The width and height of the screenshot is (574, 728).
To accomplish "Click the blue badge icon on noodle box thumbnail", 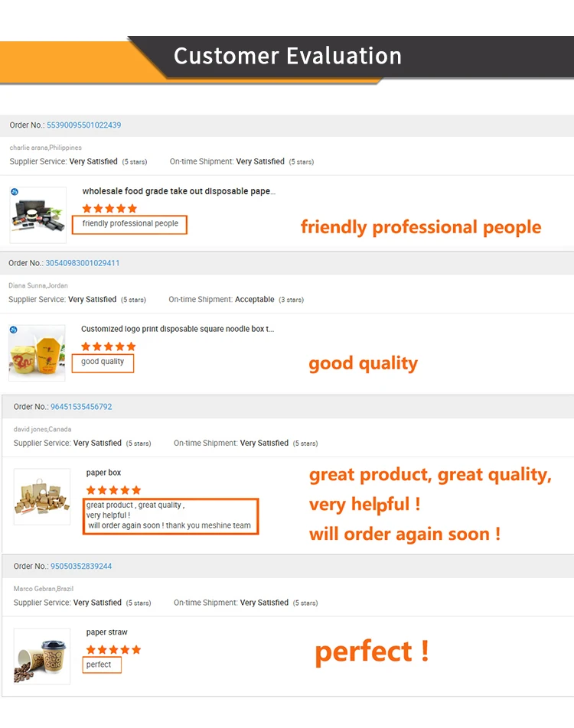I will tap(14, 330).
